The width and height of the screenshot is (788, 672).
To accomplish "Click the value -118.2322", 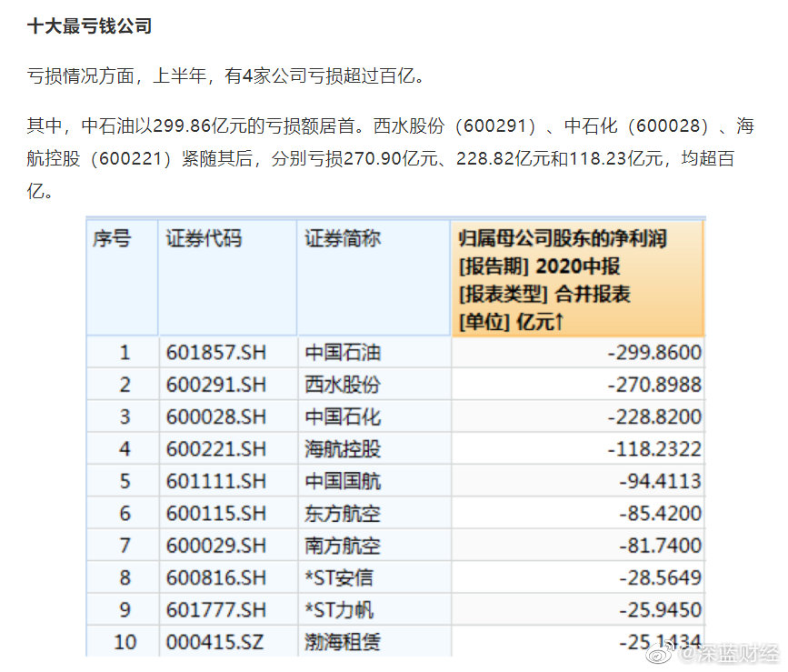I will 654,449.
